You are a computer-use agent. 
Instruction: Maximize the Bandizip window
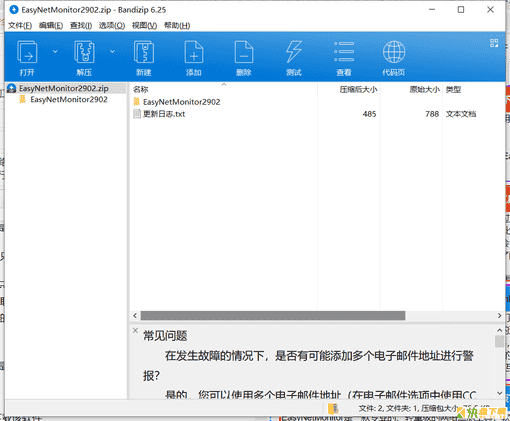[461, 10]
